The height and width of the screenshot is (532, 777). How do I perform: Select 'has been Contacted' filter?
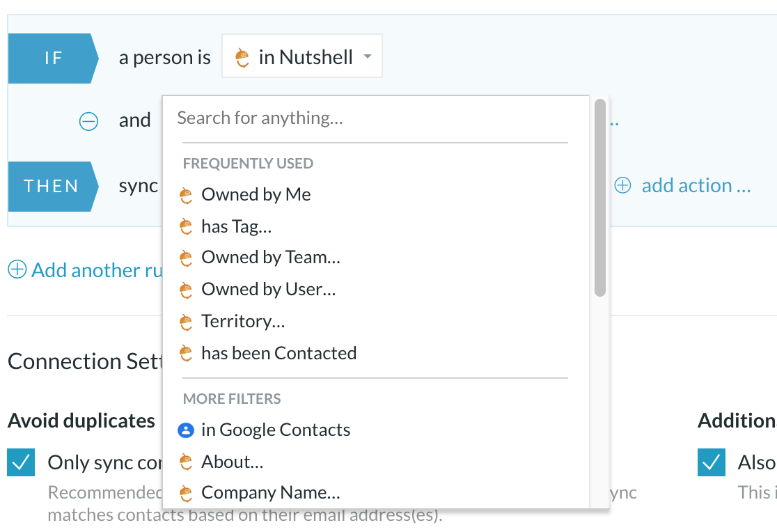[x=279, y=353]
